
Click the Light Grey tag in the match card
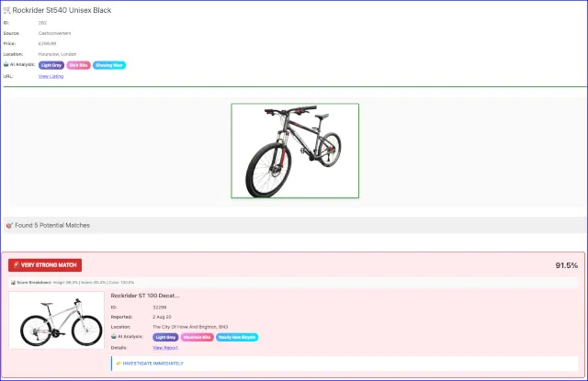165,337
